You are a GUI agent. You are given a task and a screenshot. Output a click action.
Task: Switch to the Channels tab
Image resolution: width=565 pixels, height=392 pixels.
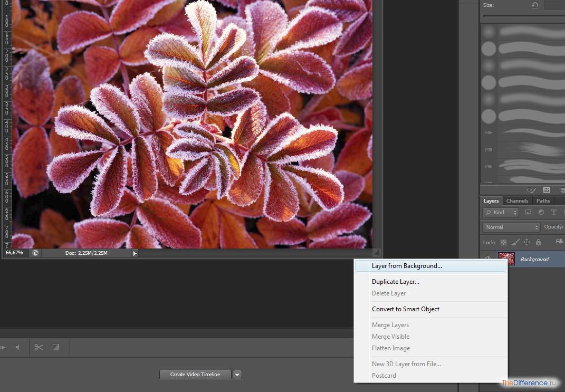click(517, 201)
